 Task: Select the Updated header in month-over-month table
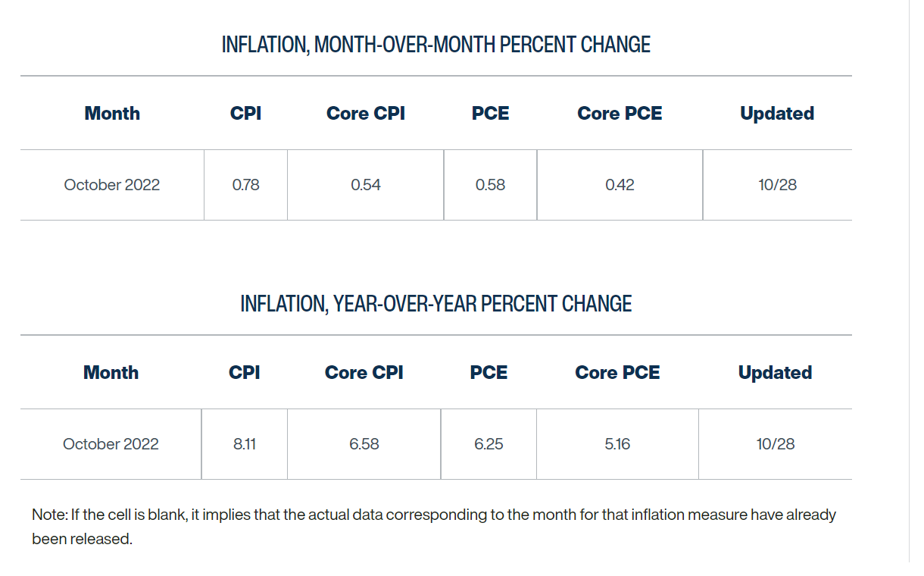[x=777, y=114]
